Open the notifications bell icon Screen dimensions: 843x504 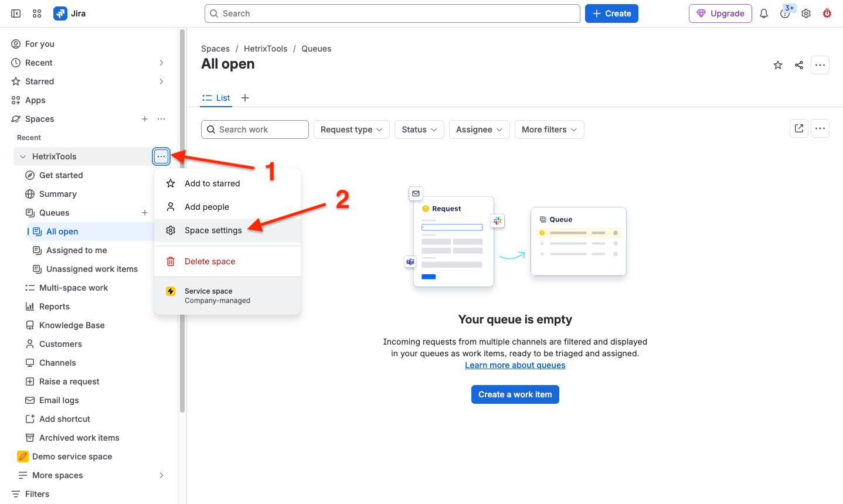tap(764, 13)
